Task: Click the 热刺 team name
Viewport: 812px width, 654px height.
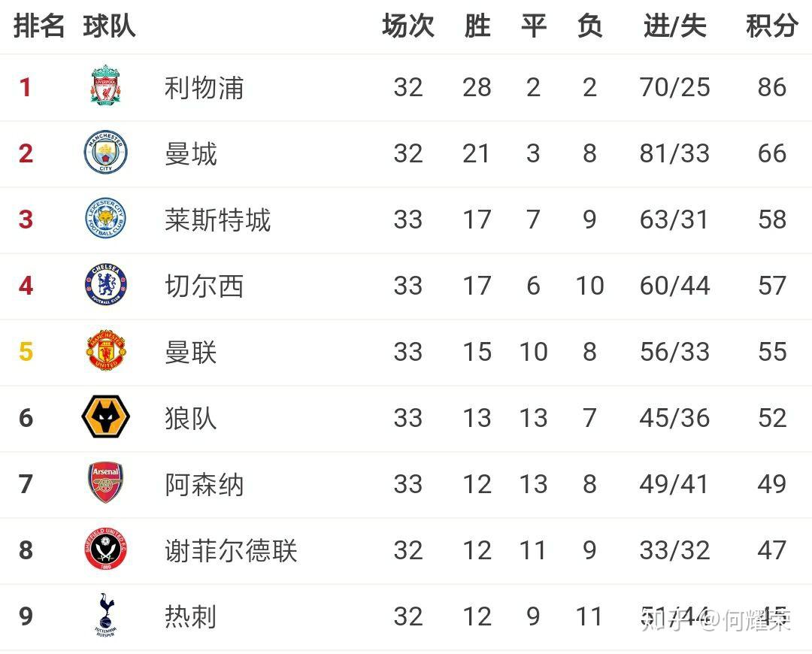Action: [190, 616]
